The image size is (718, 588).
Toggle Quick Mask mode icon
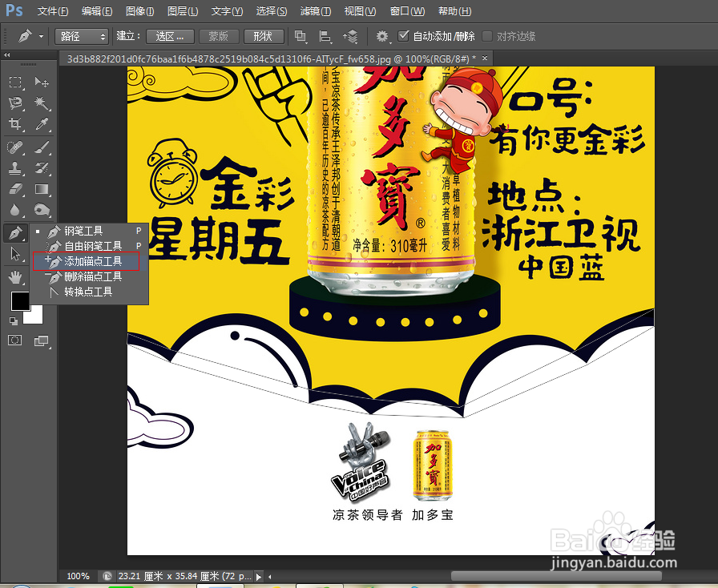coord(14,340)
